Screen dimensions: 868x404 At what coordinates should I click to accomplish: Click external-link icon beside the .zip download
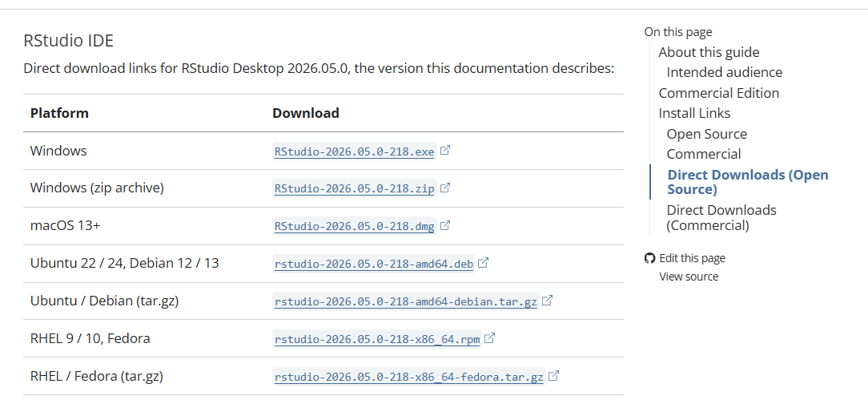coord(445,188)
